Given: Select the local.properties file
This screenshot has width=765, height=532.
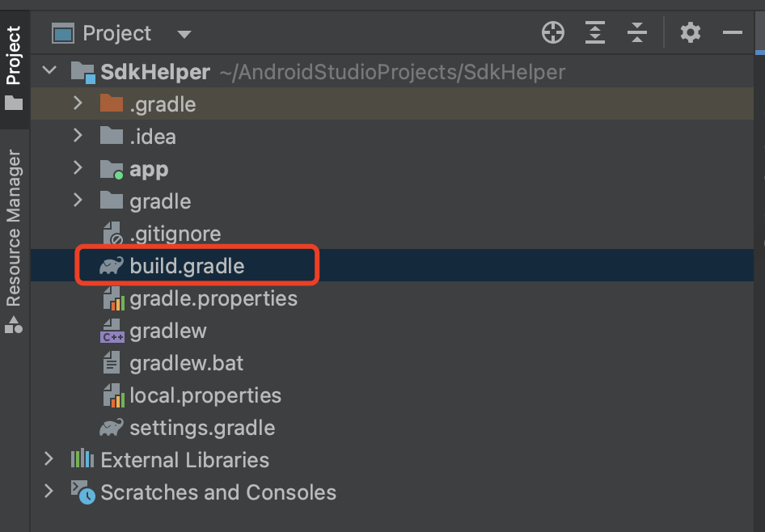Looking at the screenshot, I should (x=205, y=395).
